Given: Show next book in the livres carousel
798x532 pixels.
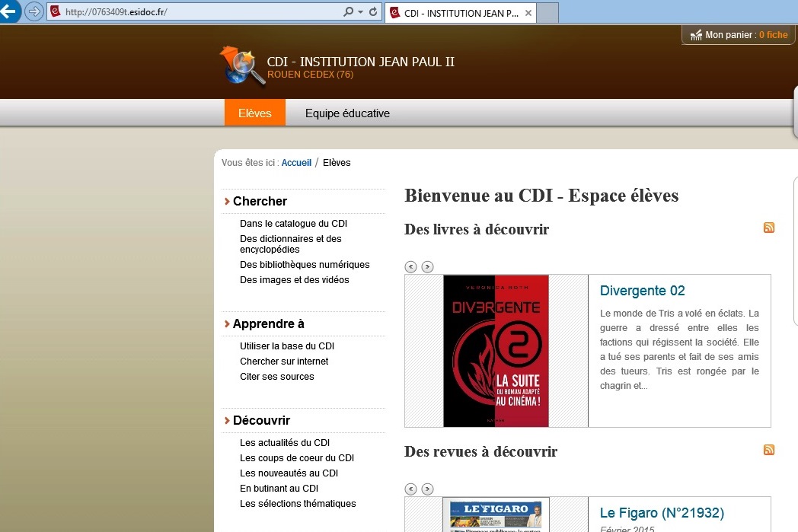Looking at the screenshot, I should 427,266.
